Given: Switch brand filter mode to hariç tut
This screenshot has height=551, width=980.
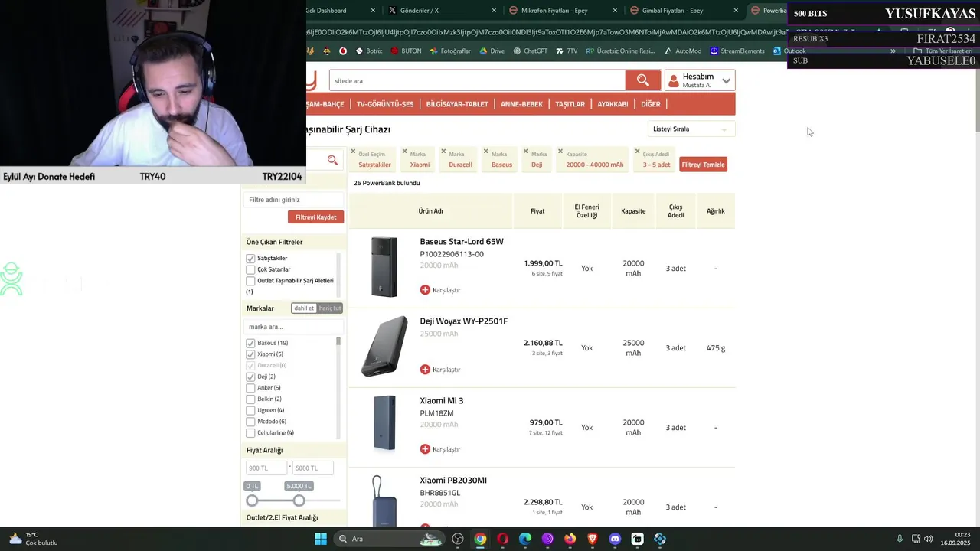Looking at the screenshot, I should (x=330, y=308).
